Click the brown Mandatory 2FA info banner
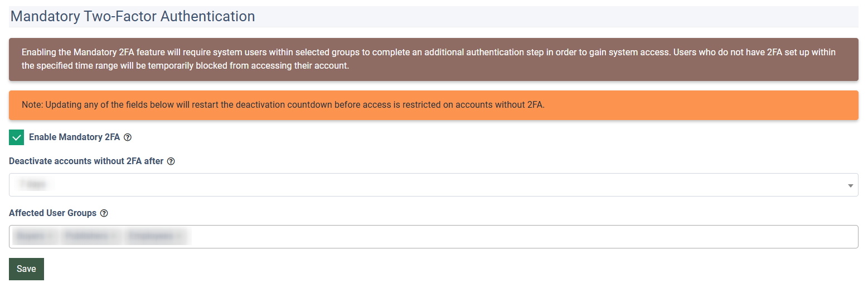Image resolution: width=868 pixels, height=292 pixels. pyautogui.click(x=433, y=59)
